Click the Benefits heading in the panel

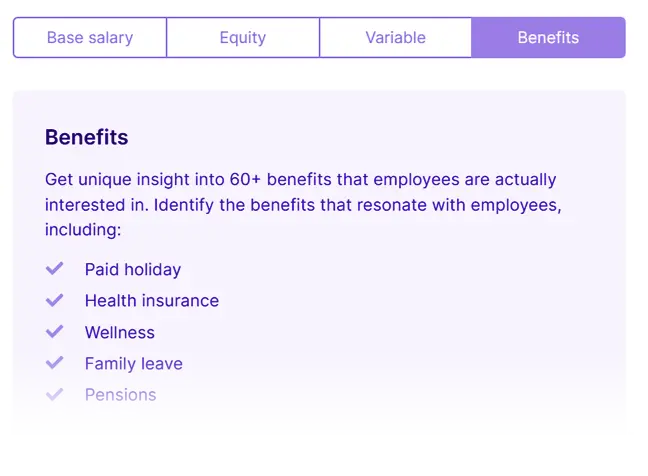click(87, 138)
